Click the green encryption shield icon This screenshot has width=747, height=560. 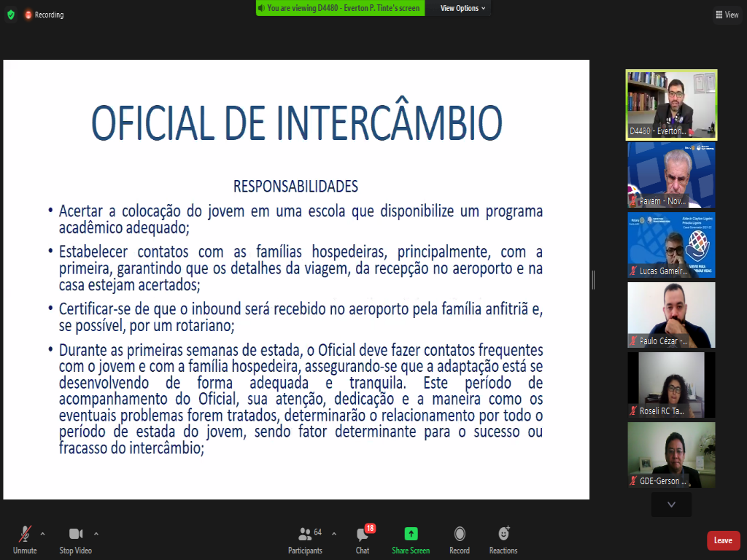point(10,15)
